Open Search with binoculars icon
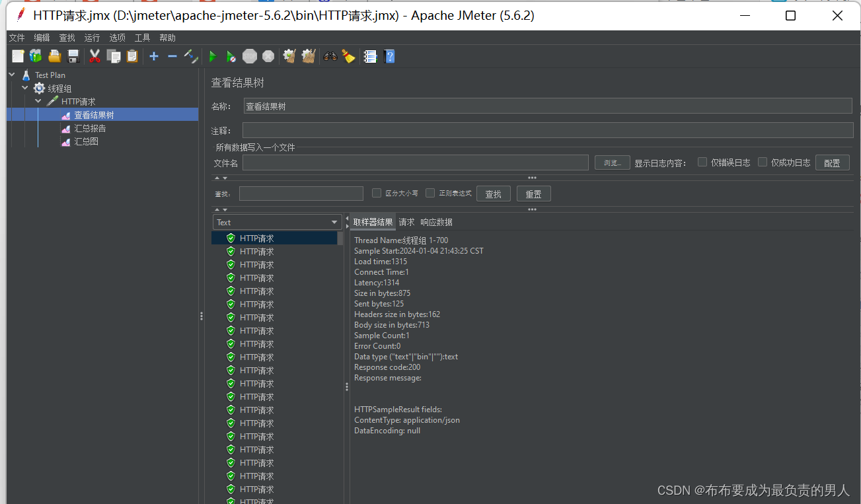Viewport: 861px width, 504px height. click(x=330, y=56)
